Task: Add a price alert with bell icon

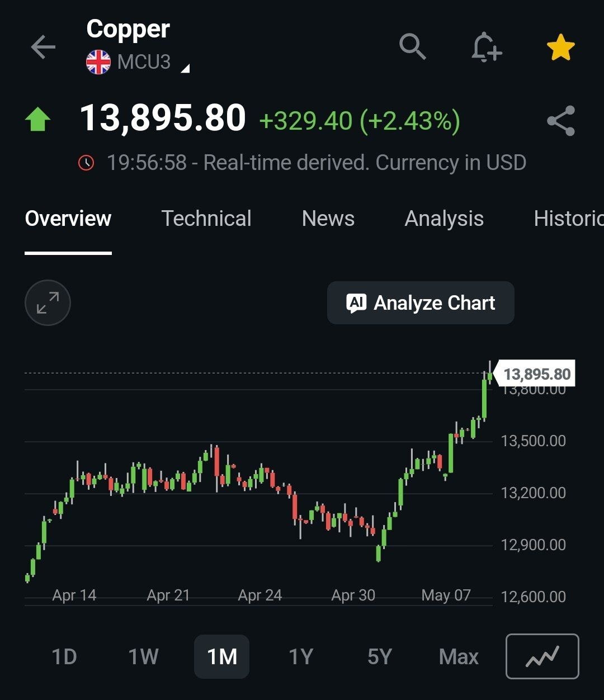Action: tap(486, 46)
